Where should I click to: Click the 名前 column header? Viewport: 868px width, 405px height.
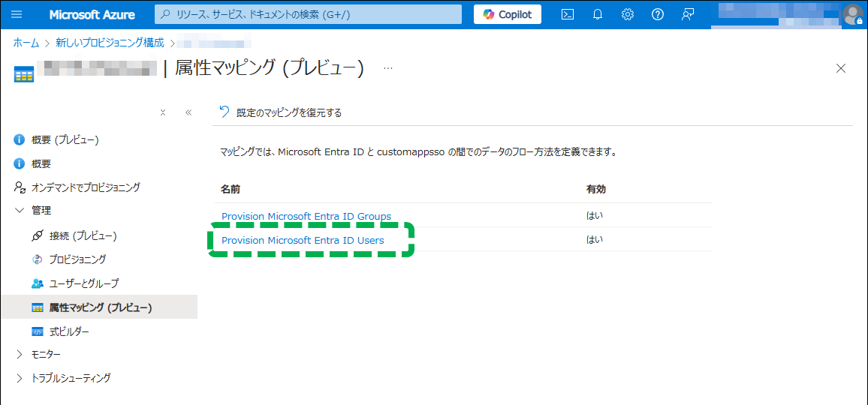tap(231, 189)
